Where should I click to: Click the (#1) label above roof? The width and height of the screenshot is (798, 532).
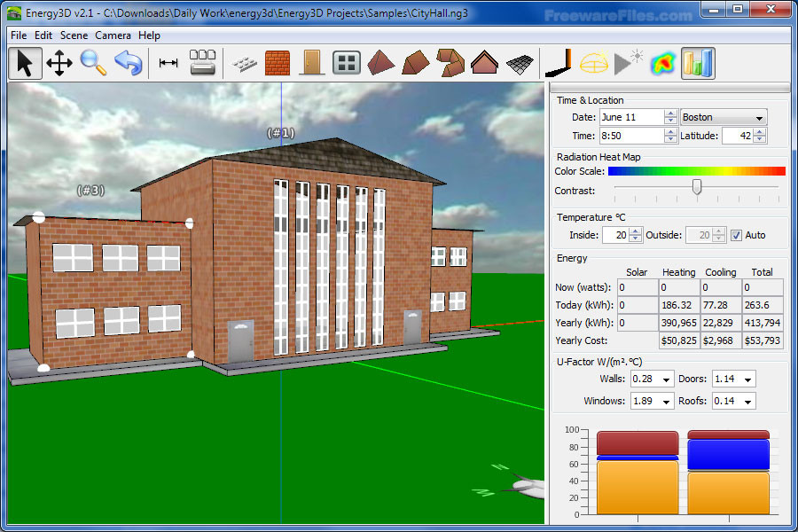pos(281,133)
